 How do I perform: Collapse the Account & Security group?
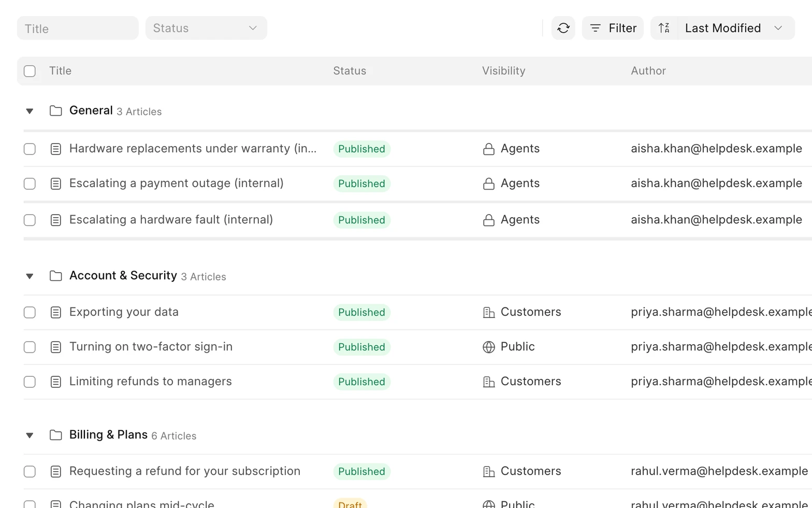pyautogui.click(x=30, y=276)
